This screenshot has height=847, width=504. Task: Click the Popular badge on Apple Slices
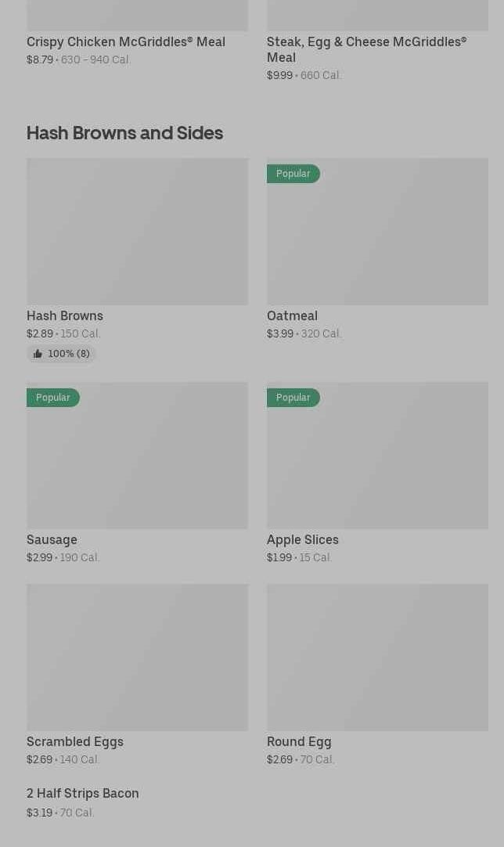tap(293, 398)
